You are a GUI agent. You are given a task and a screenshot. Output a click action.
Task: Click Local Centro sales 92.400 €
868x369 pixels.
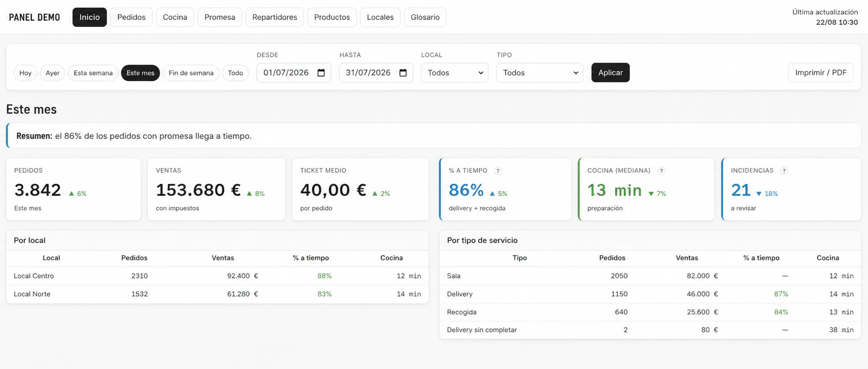click(243, 276)
